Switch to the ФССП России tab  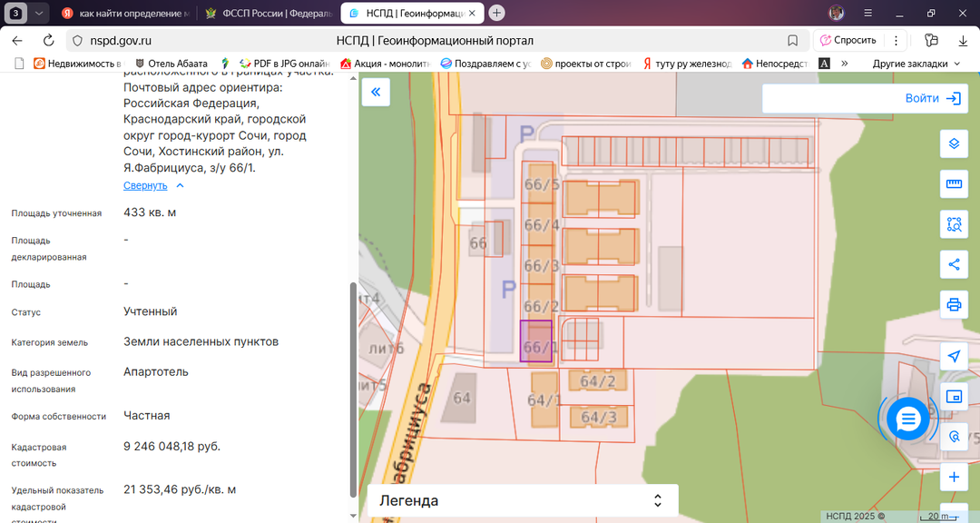click(268, 14)
